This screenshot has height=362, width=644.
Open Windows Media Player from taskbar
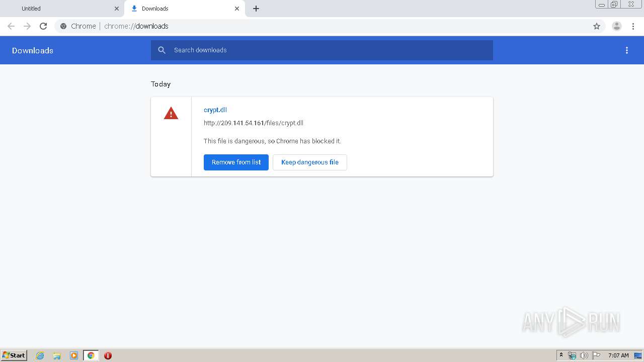(74, 355)
